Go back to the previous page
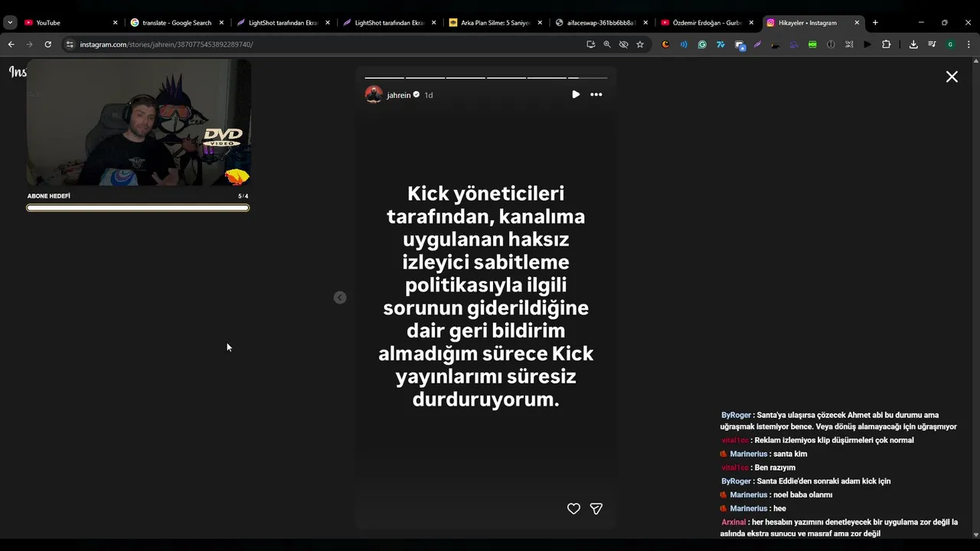This screenshot has height=551, width=980. click(x=11, y=44)
